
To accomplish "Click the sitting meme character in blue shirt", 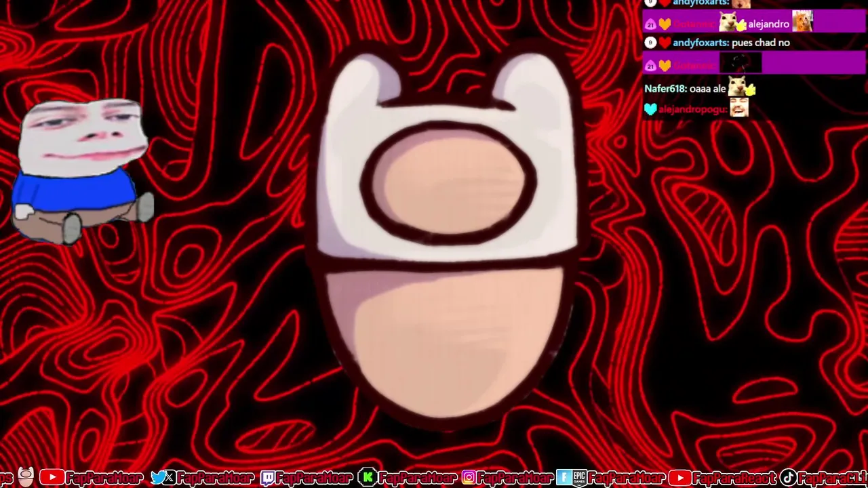I will pos(81,171).
